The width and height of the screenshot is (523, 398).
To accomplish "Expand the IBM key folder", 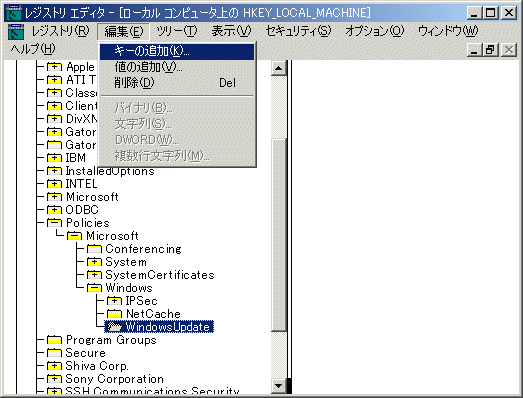I will pos(54,158).
